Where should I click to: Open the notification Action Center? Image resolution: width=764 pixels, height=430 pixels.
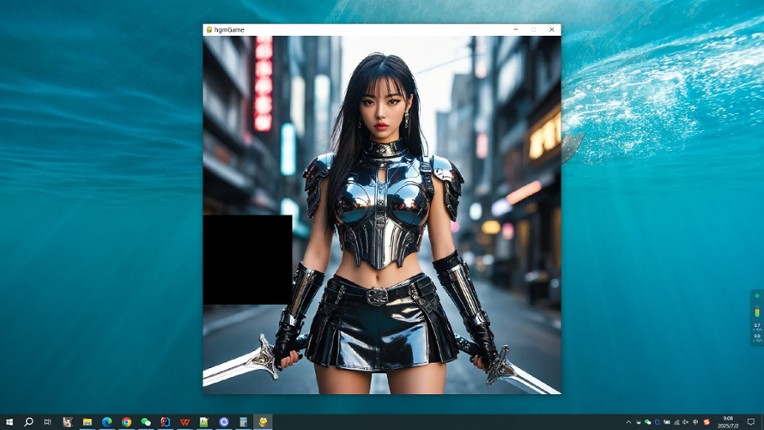tap(752, 422)
